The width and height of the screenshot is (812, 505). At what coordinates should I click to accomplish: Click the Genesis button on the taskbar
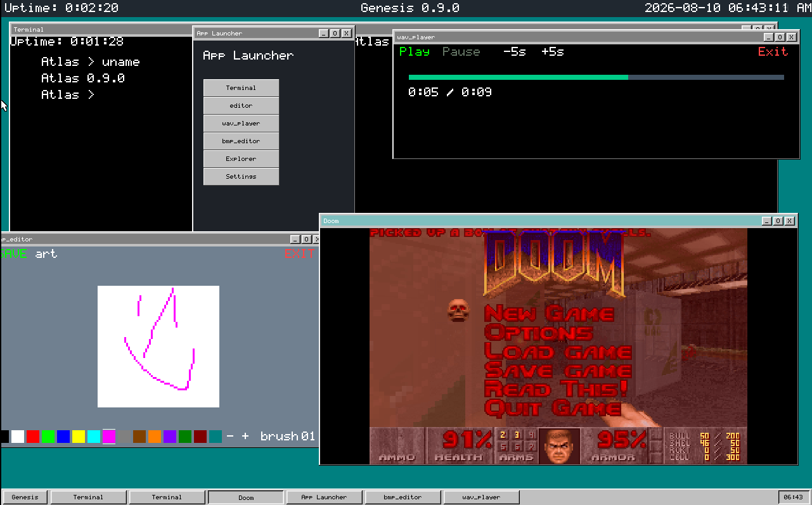(25, 497)
